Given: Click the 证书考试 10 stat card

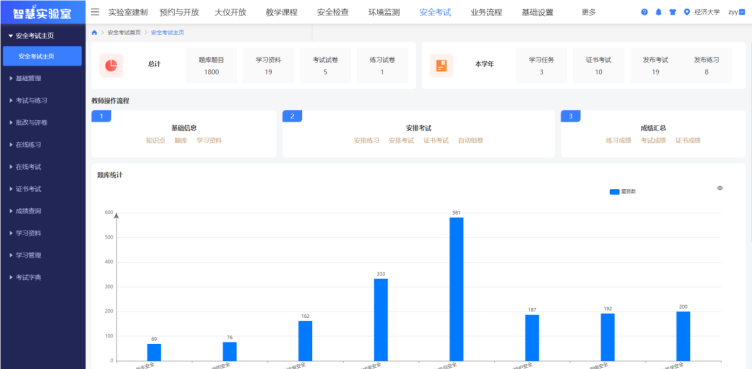Looking at the screenshot, I should click(x=599, y=66).
